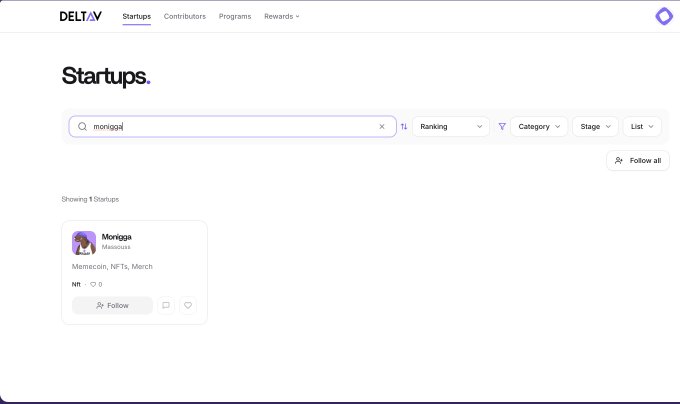Open the purple profile avatar icon
The width and height of the screenshot is (680, 404).
point(664,16)
